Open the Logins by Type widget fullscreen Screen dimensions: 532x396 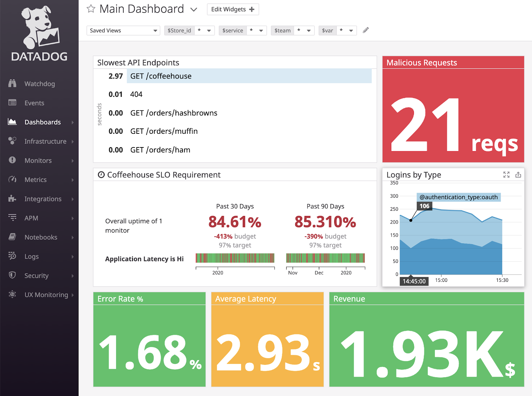point(506,174)
